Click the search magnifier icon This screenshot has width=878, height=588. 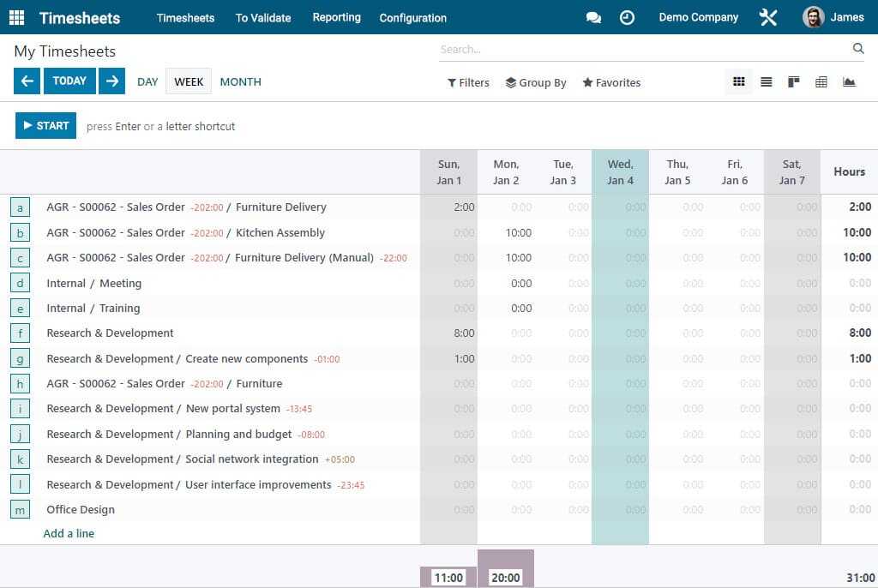pyautogui.click(x=858, y=49)
